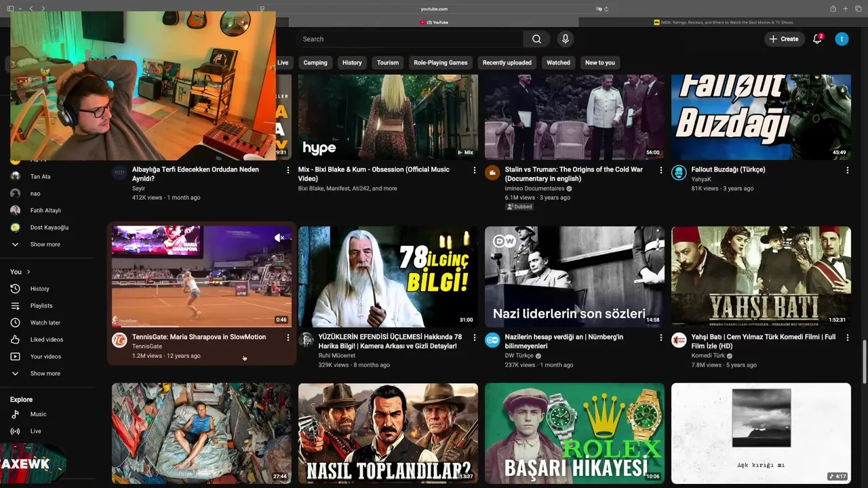Unmute the Sharapova preview video
868x488 pixels.
[x=279, y=238]
